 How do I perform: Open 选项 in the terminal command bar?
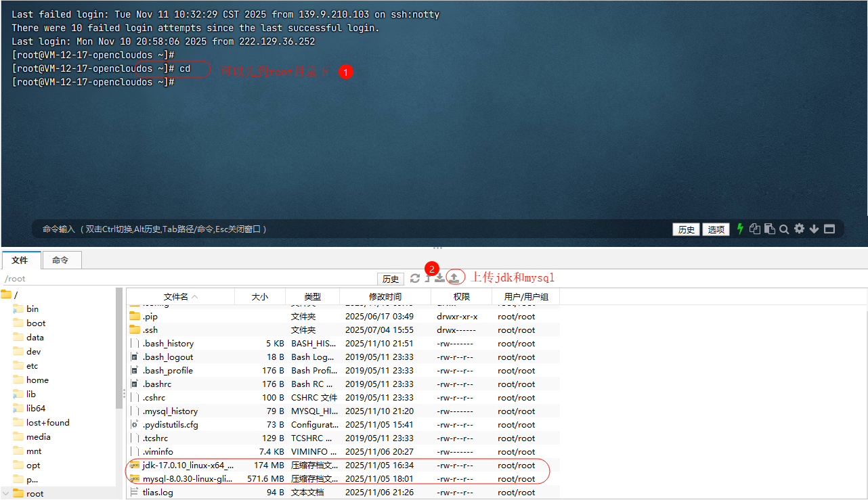tap(716, 229)
